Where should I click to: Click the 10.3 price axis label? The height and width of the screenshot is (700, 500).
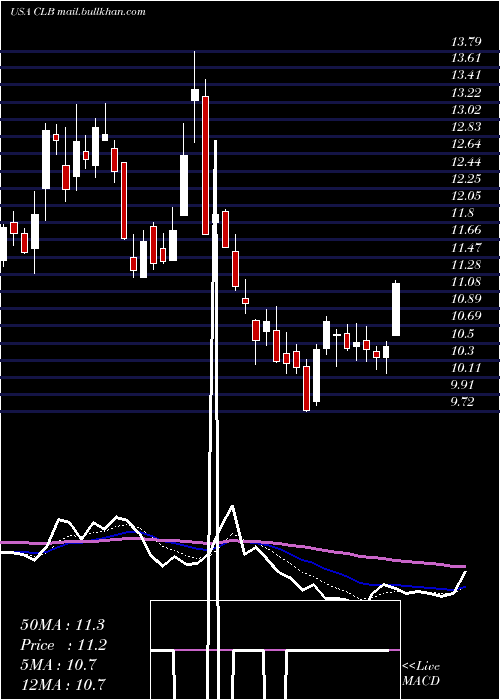(462, 351)
